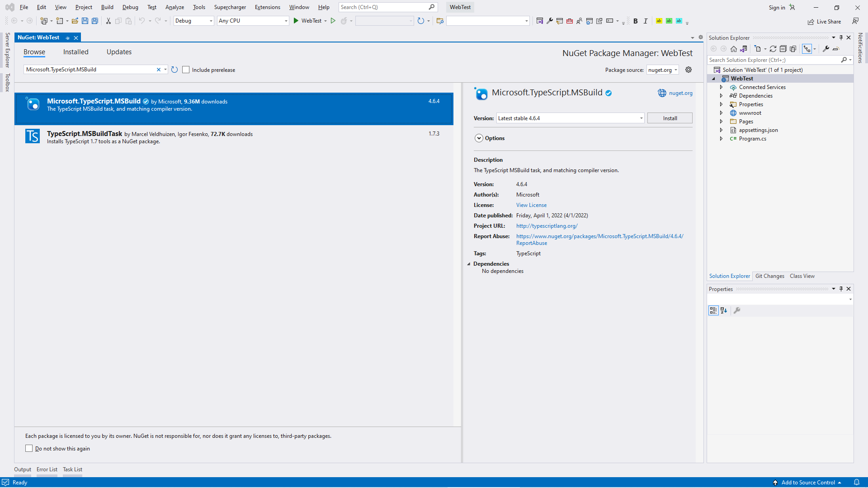Image resolution: width=868 pixels, height=488 pixels.
Task: Click the Save All toolbar icon
Action: [x=95, y=21]
